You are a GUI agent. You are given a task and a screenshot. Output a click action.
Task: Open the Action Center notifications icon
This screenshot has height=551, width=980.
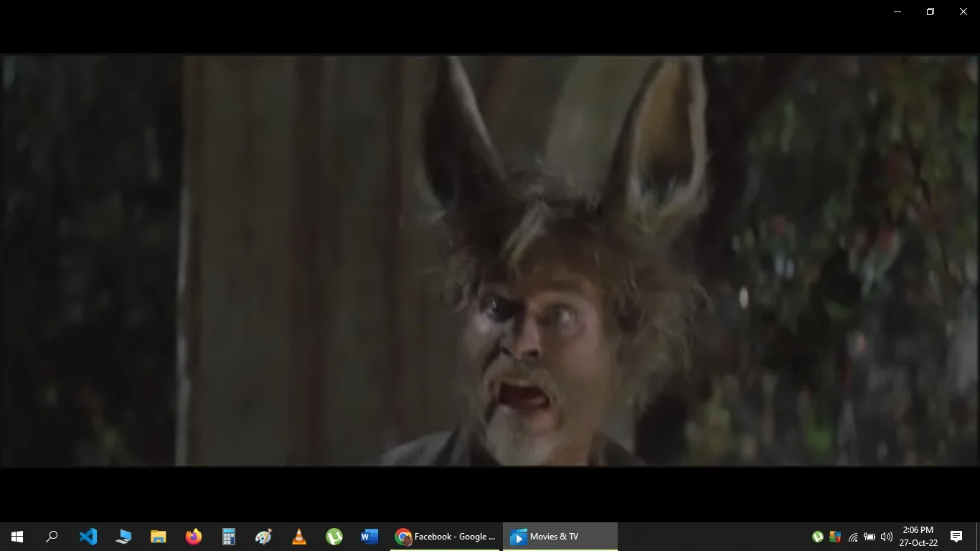click(x=956, y=537)
